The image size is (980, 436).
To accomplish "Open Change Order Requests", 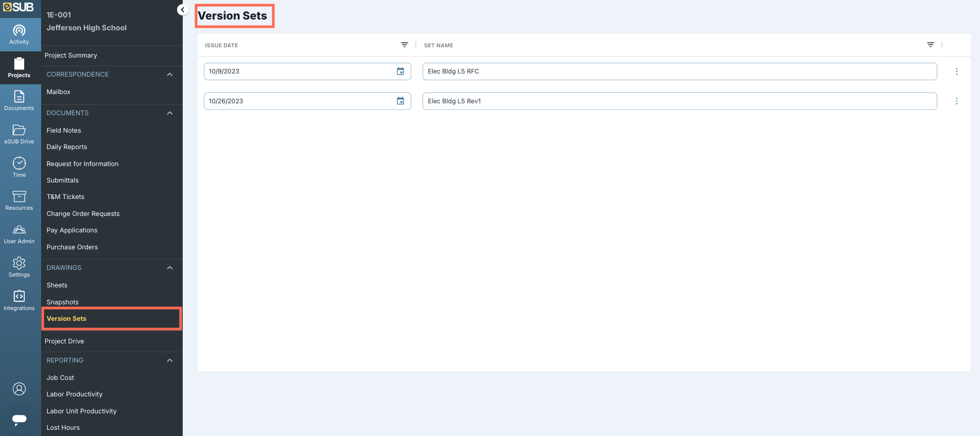I will pos(83,214).
